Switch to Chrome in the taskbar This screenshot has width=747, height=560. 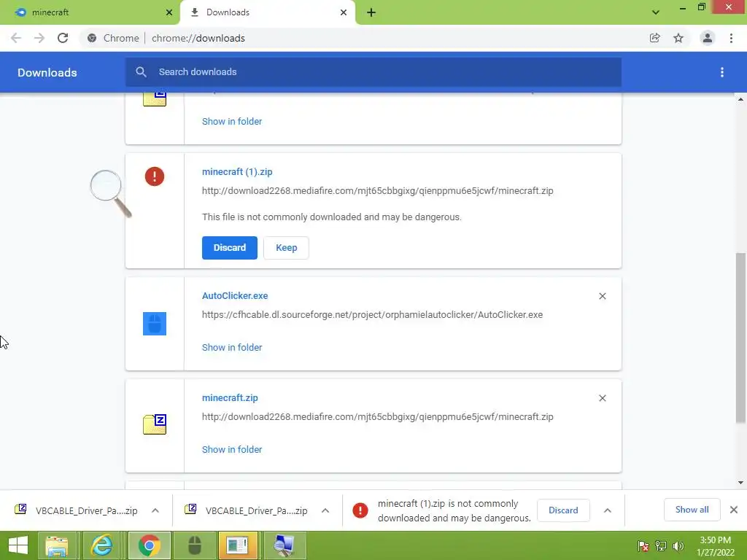click(149, 545)
